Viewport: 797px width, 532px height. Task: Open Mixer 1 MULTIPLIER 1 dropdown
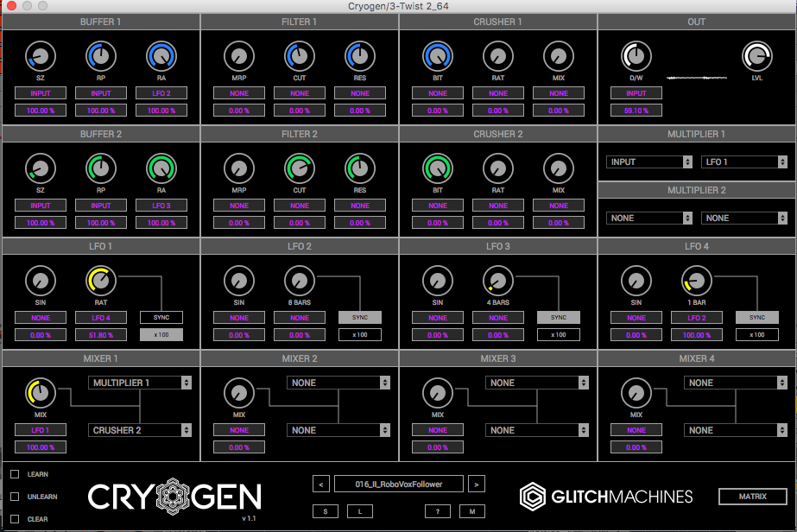pyautogui.click(x=140, y=383)
